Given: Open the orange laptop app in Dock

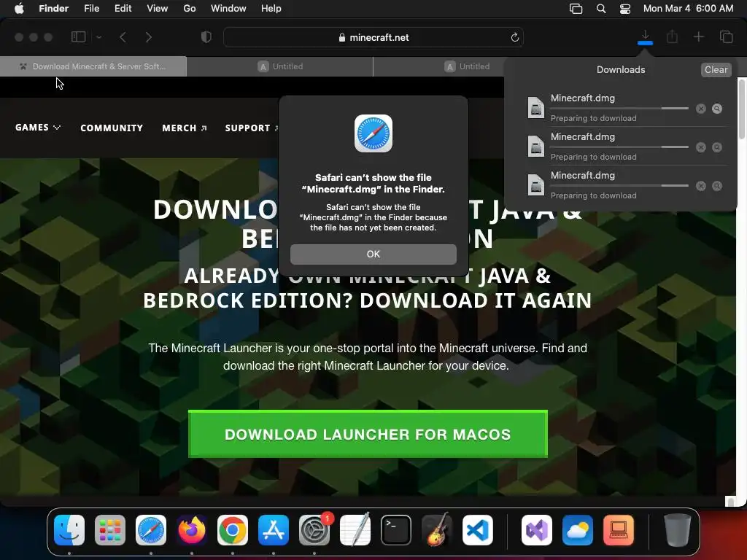Looking at the screenshot, I should [x=619, y=530].
